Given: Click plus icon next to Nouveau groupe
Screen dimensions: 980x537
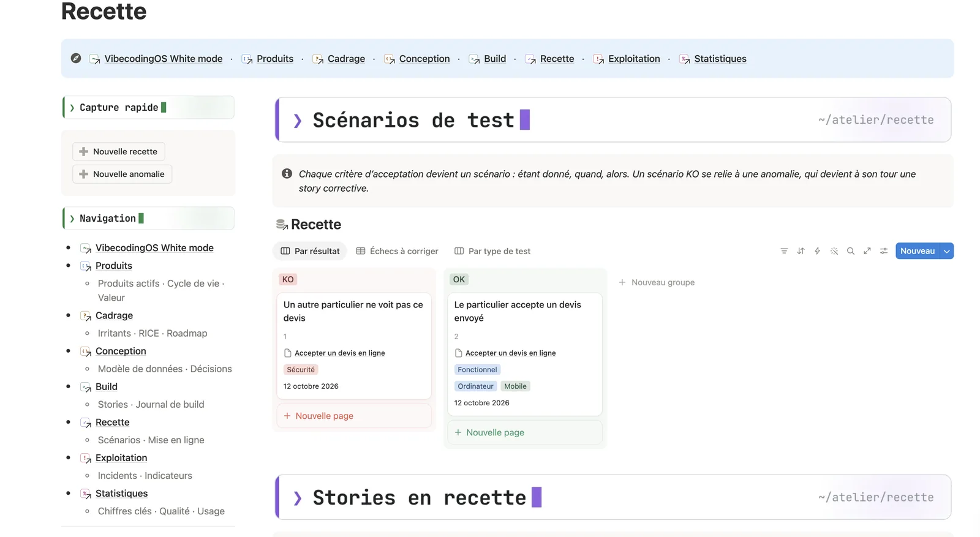Looking at the screenshot, I should tap(622, 282).
